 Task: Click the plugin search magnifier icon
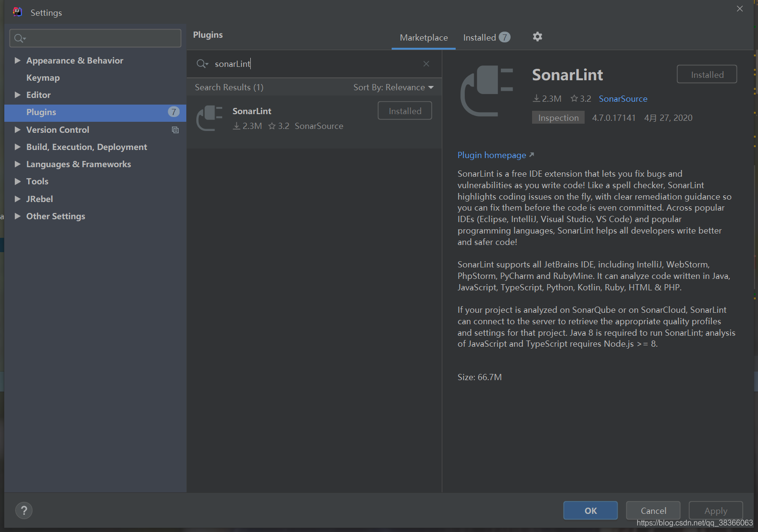click(202, 64)
